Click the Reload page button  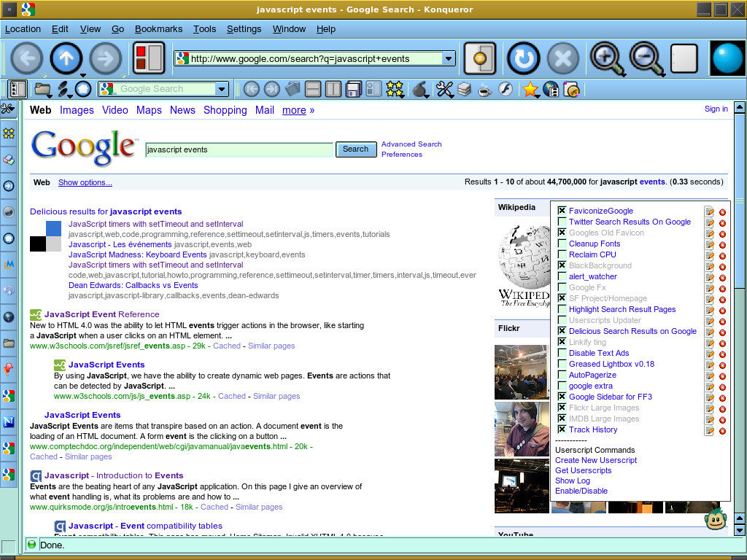(x=523, y=58)
